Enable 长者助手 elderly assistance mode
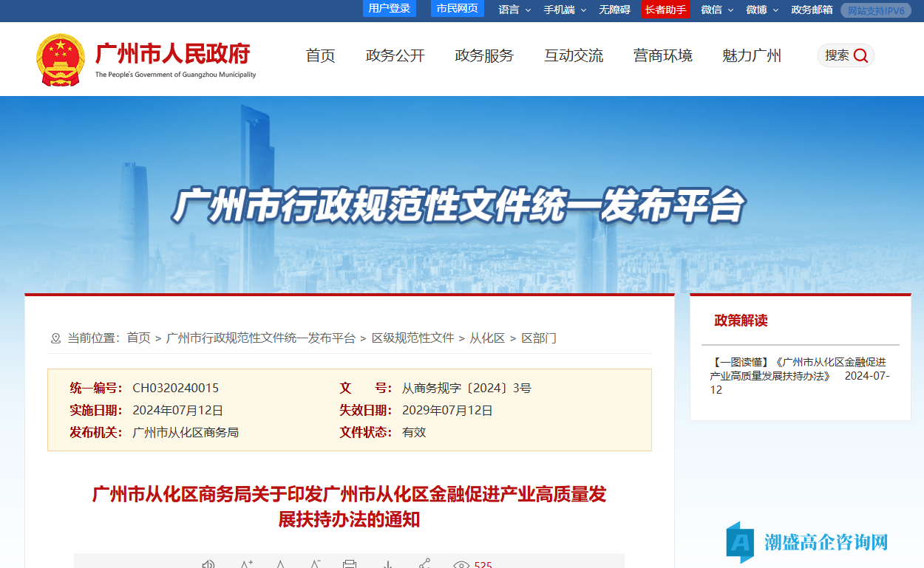 click(665, 10)
